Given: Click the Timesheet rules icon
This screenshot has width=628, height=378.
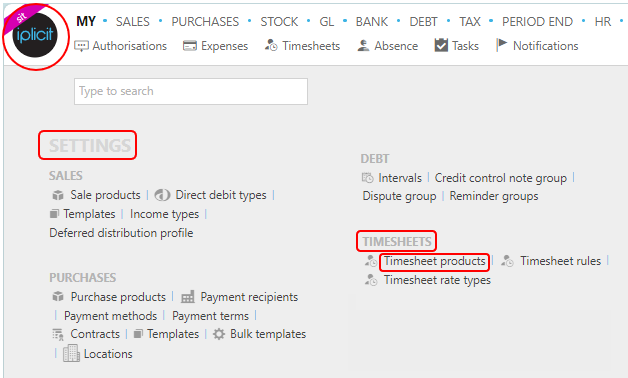Looking at the screenshot, I should click(x=507, y=261).
